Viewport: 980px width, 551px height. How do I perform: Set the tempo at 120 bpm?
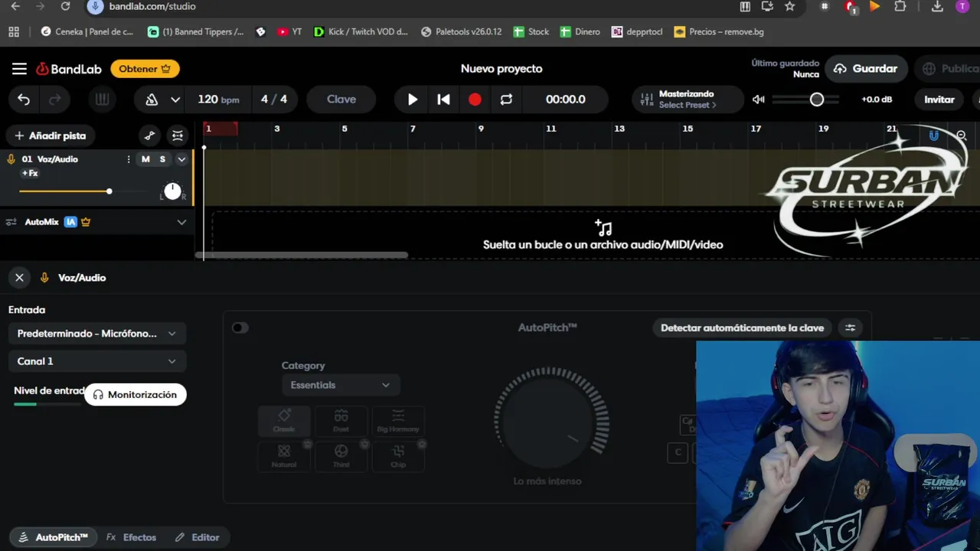coord(218,99)
